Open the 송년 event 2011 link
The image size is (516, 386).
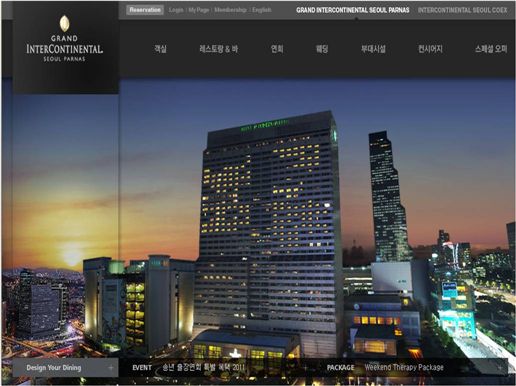pos(204,367)
